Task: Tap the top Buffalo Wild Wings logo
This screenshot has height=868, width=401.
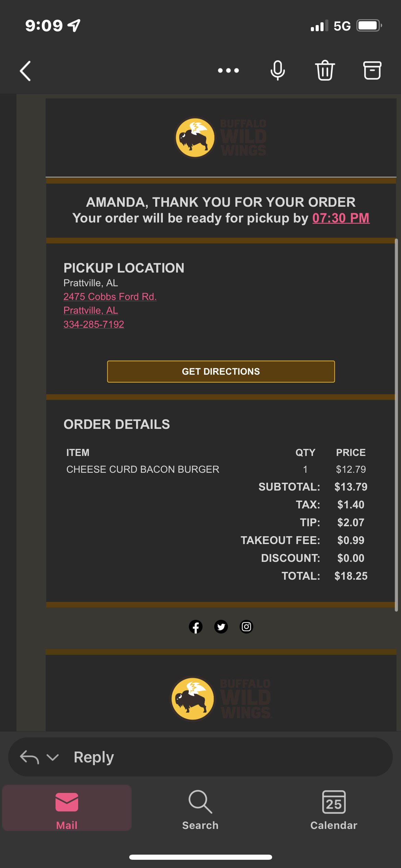Action: click(x=221, y=138)
